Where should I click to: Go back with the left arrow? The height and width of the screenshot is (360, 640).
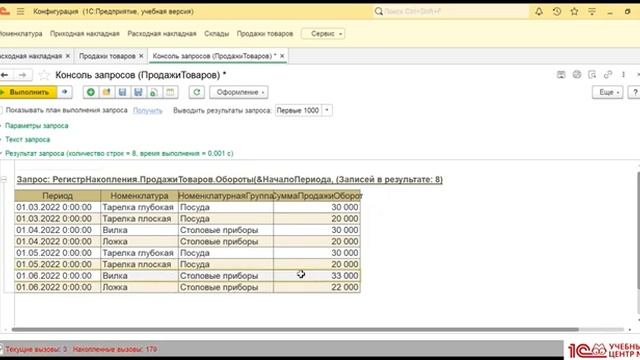click(x=5, y=75)
